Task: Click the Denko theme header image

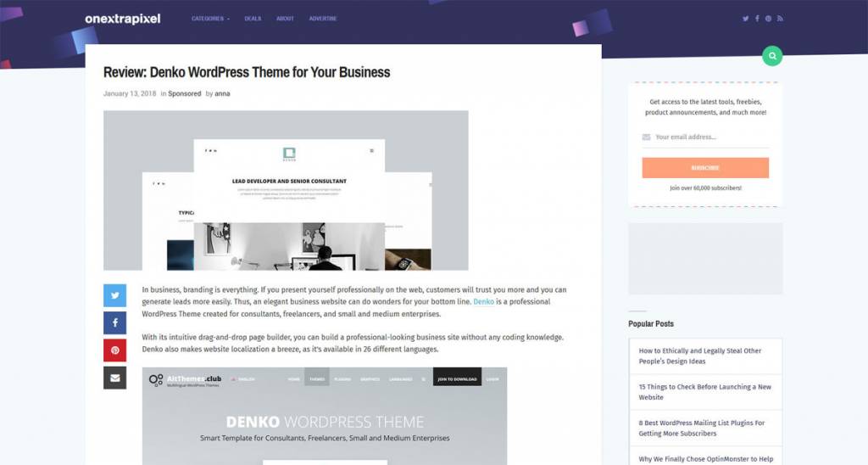Action: pyautogui.click(x=286, y=190)
